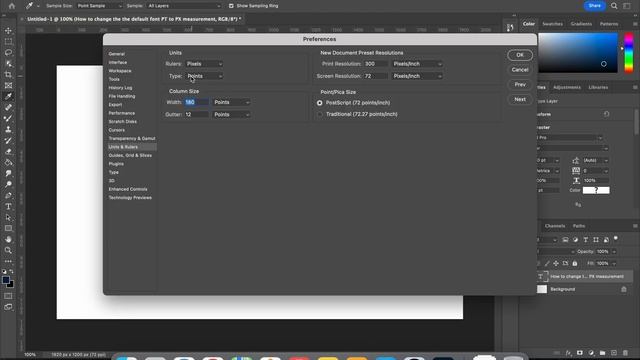Select the Rectangle shape tool
Viewport: 640px width, 360px height.
point(8,229)
